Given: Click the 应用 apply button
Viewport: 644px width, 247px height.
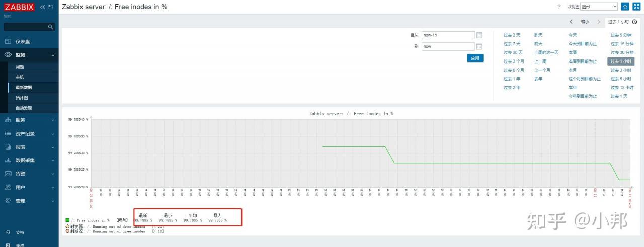Looking at the screenshot, I should tap(475, 58).
